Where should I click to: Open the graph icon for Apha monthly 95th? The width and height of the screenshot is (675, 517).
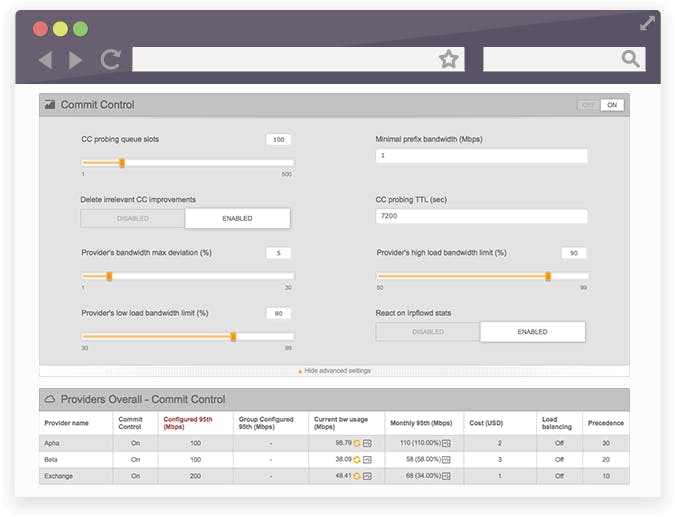[446, 442]
